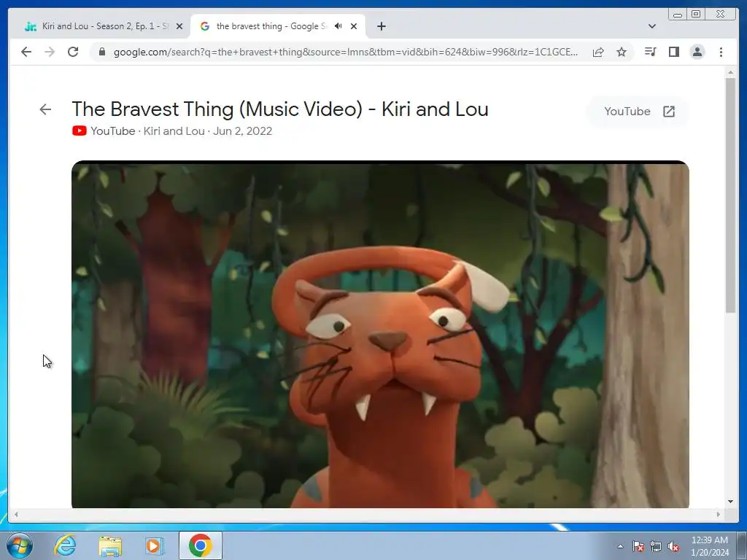
Task: Click the vertical scrollbar thumb
Action: 730,195
